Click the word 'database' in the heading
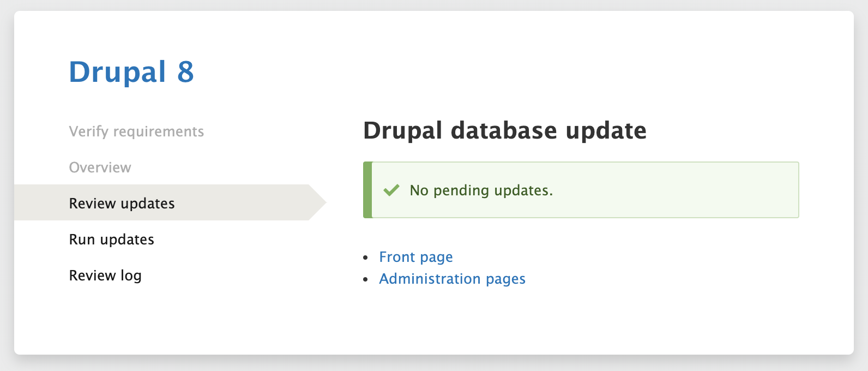Screen dimensions: 868x371 (504, 131)
